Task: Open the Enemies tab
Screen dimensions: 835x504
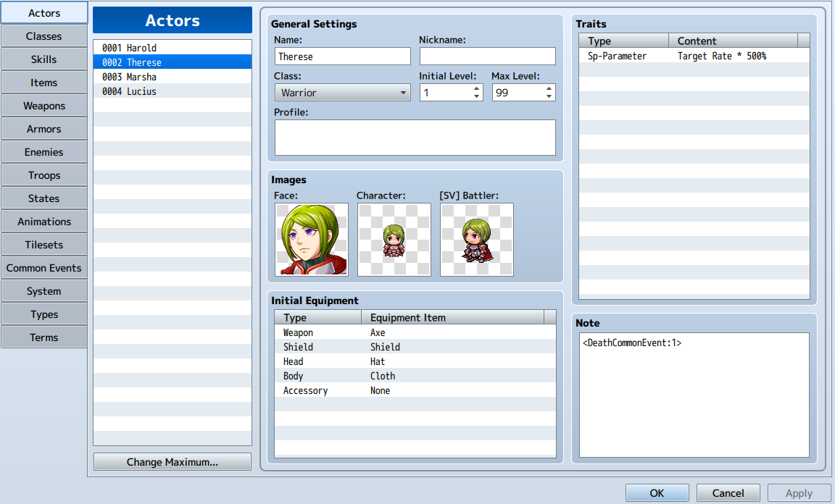Action: pyautogui.click(x=44, y=151)
